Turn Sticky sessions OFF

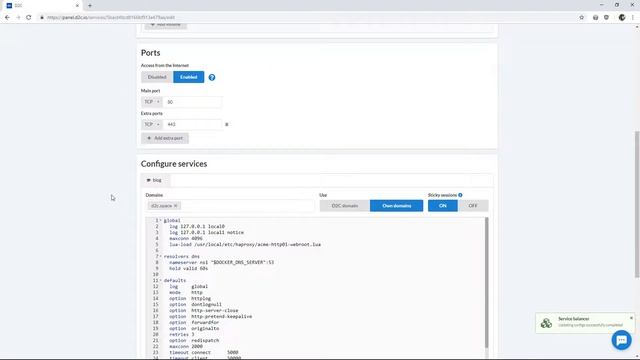[x=473, y=206]
